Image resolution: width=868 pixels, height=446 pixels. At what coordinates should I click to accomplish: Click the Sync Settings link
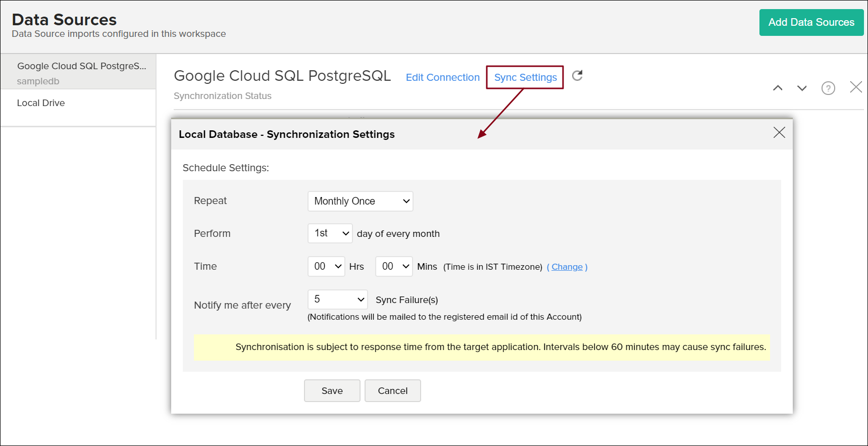(x=525, y=77)
